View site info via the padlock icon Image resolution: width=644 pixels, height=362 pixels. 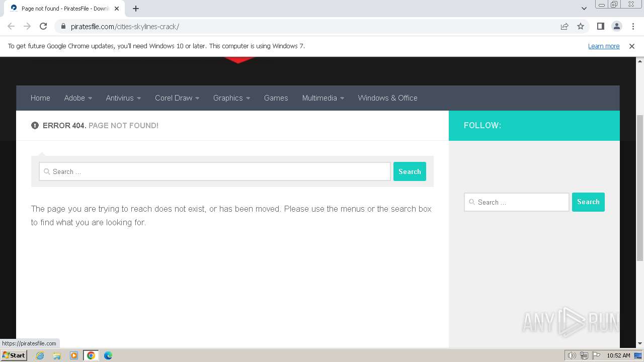tap(63, 26)
